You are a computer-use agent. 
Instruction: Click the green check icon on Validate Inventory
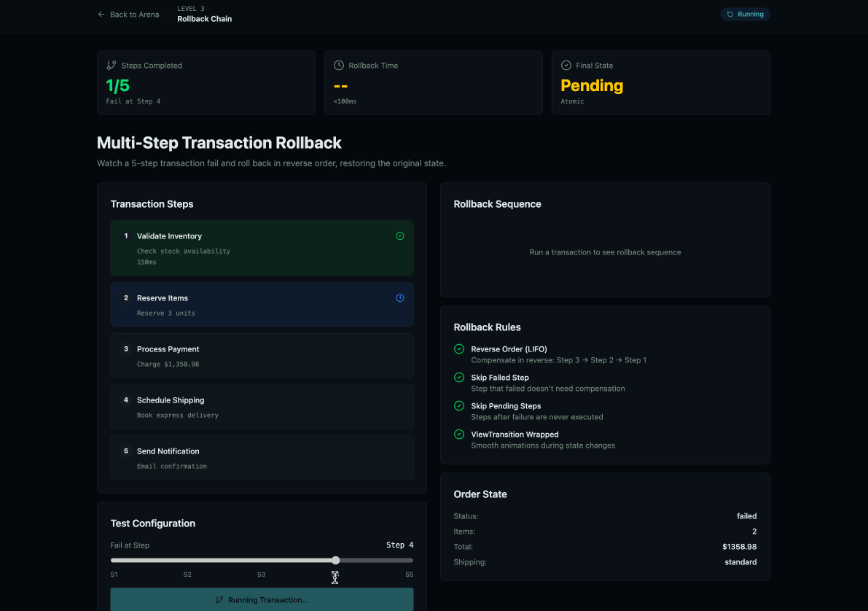pyautogui.click(x=399, y=236)
